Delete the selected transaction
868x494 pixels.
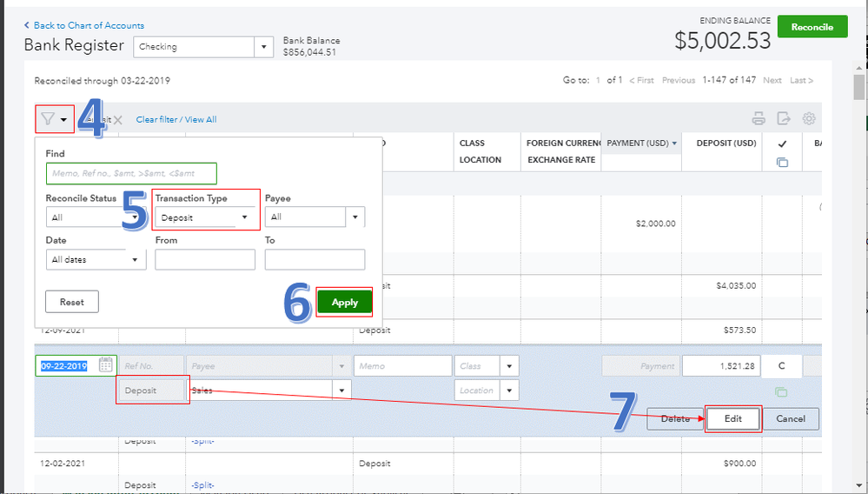click(x=675, y=418)
